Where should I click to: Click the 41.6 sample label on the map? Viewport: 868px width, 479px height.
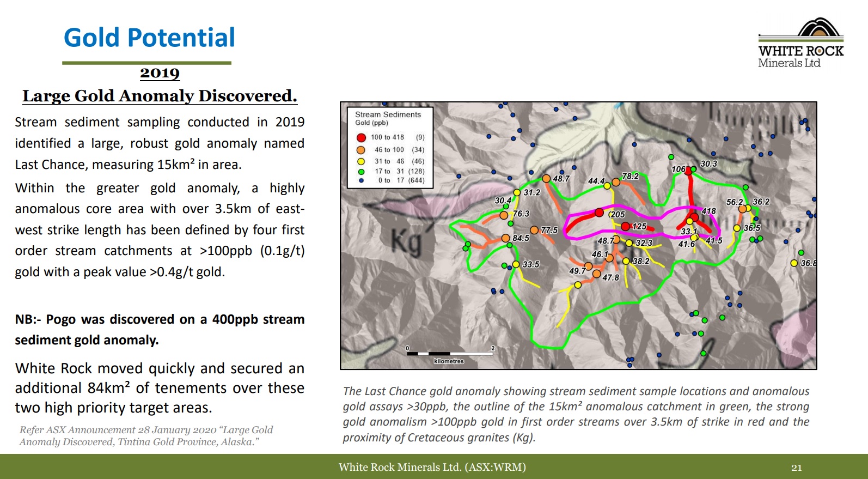point(687,244)
